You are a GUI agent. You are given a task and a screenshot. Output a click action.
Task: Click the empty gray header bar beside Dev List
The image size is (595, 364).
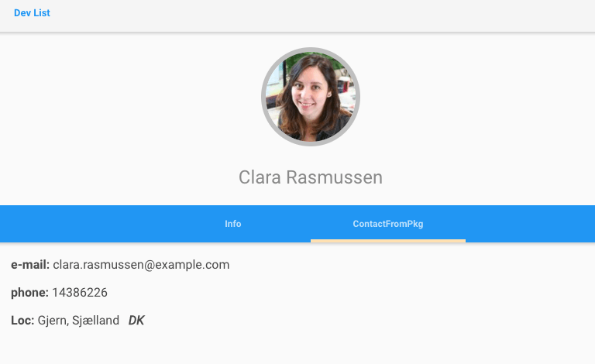[322, 15]
